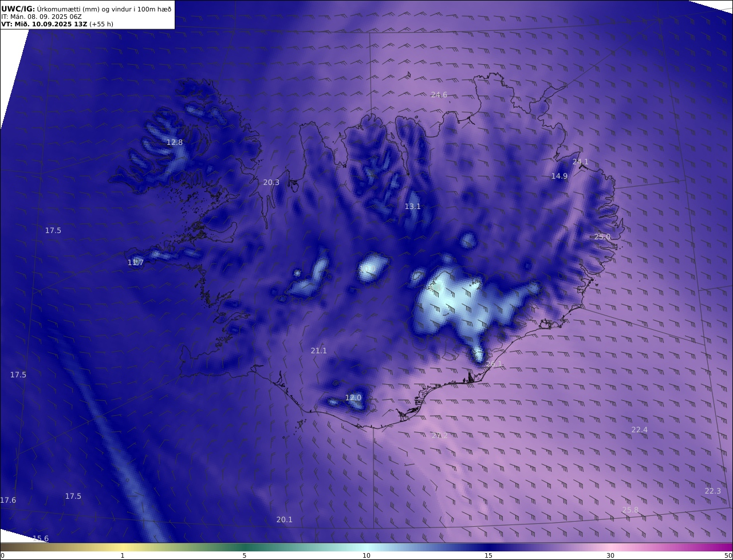Click the valid time line "VT: Mið. 10.09.2025 13Z"

coord(44,25)
